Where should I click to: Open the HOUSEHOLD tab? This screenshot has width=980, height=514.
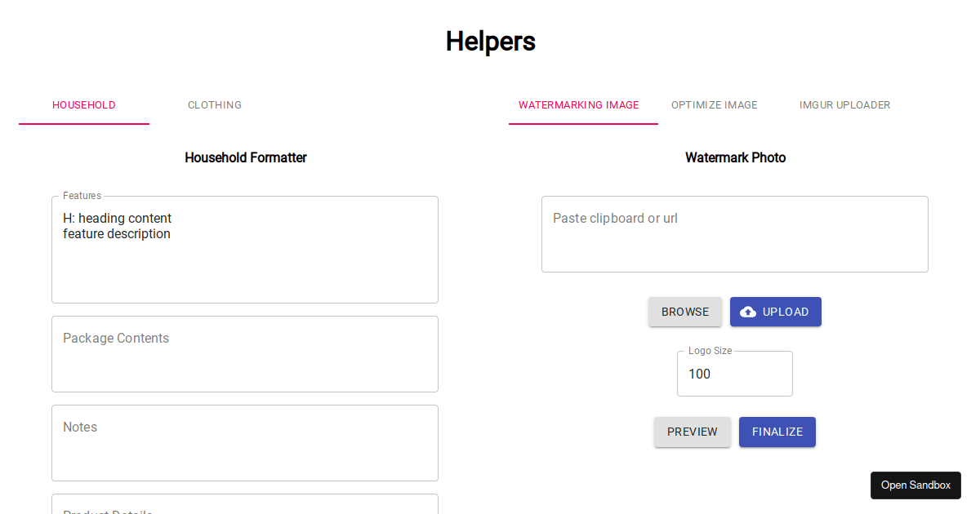(x=83, y=104)
